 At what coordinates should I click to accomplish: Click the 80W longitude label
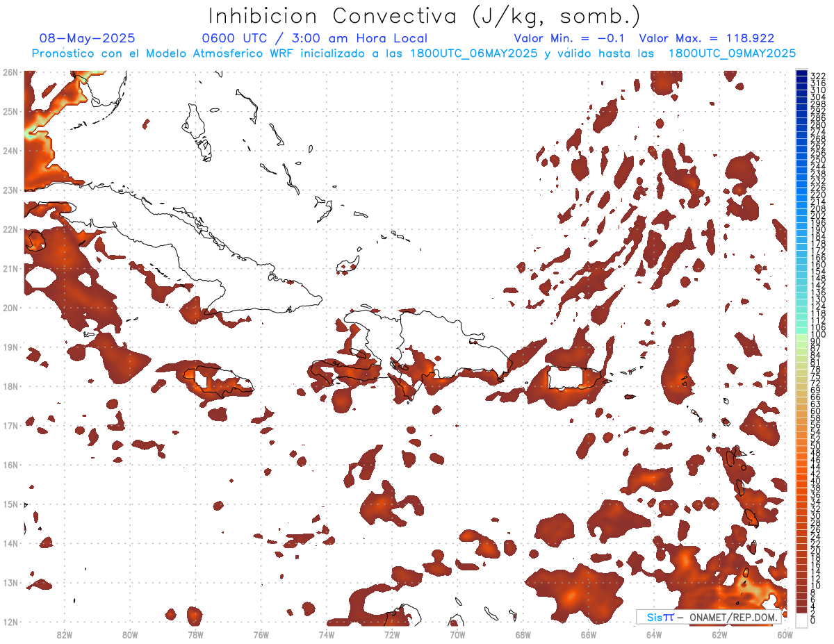[x=130, y=634]
